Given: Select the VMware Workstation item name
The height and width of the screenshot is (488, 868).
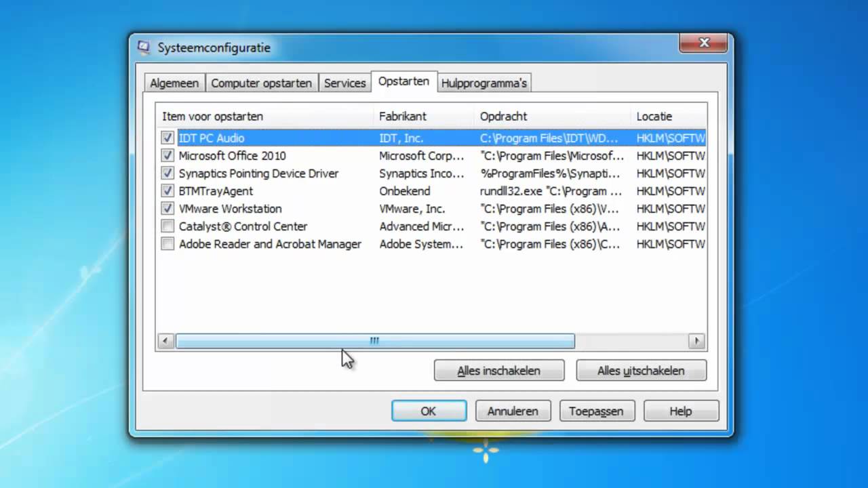Looking at the screenshot, I should tap(231, 209).
